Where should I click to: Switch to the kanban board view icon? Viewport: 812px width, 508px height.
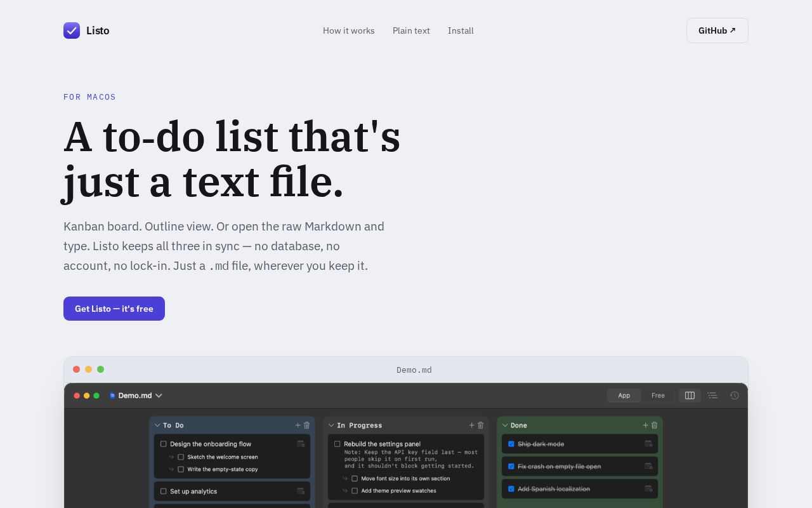click(x=690, y=396)
